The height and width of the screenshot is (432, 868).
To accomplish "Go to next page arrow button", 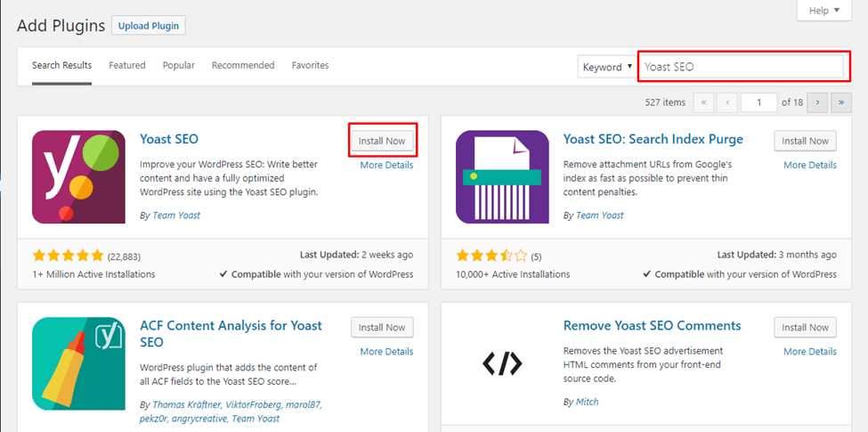I will click(x=817, y=102).
